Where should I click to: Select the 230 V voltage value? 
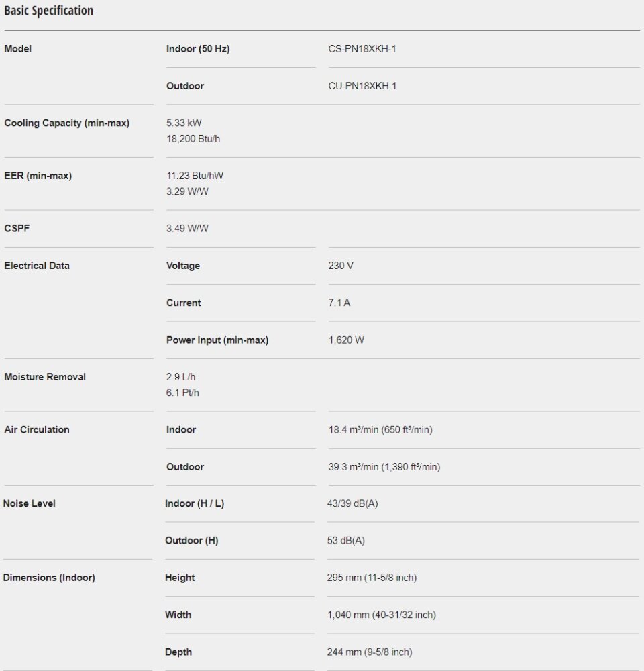pos(341,266)
